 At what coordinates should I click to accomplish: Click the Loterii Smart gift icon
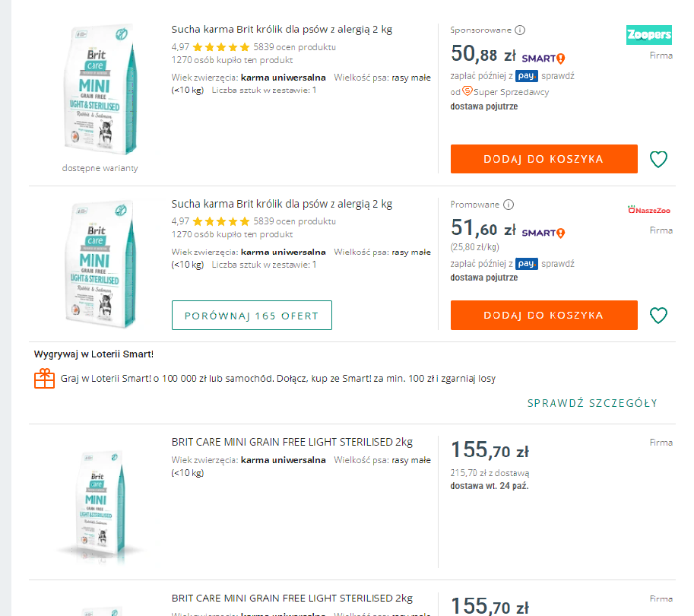click(45, 379)
